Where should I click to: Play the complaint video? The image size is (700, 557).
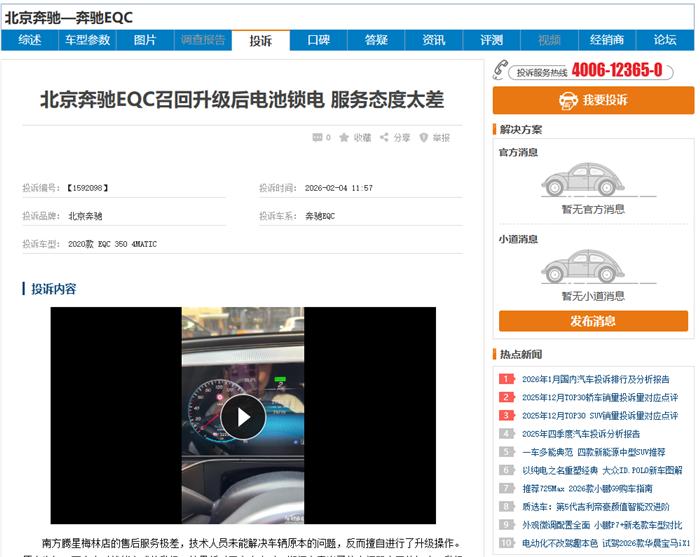[243, 416]
